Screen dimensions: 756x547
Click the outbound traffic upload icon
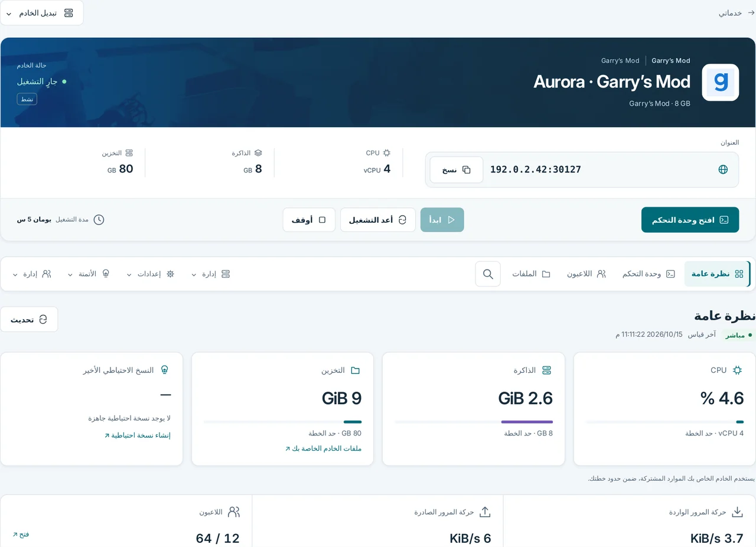point(485,512)
